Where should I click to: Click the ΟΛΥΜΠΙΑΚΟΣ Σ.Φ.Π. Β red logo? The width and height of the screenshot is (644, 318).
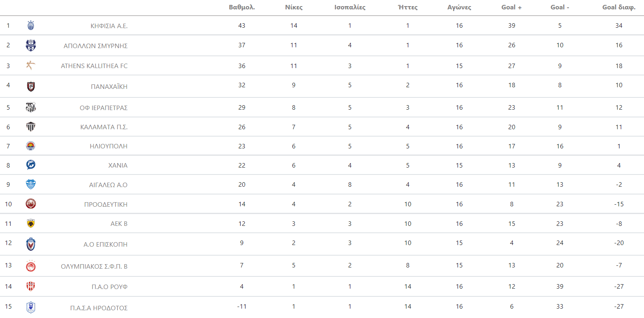pyautogui.click(x=31, y=266)
